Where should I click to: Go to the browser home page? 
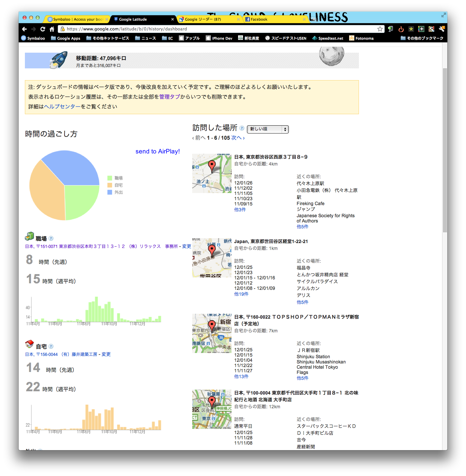(x=52, y=29)
